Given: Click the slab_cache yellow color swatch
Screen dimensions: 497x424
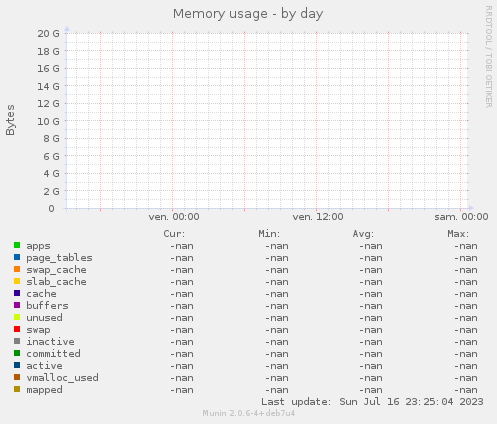Looking at the screenshot, I should pyautogui.click(x=17, y=281).
